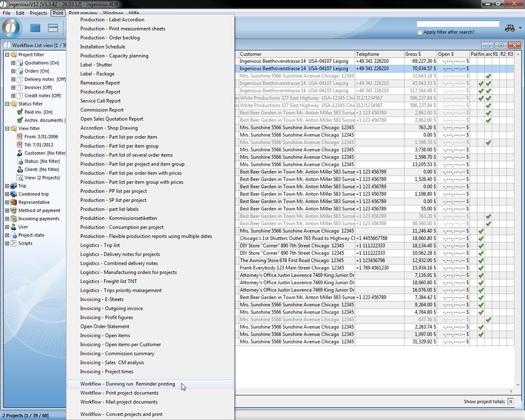Click the blue list view toolbar icon
The height and width of the screenshot is (420, 525).
pos(35,28)
